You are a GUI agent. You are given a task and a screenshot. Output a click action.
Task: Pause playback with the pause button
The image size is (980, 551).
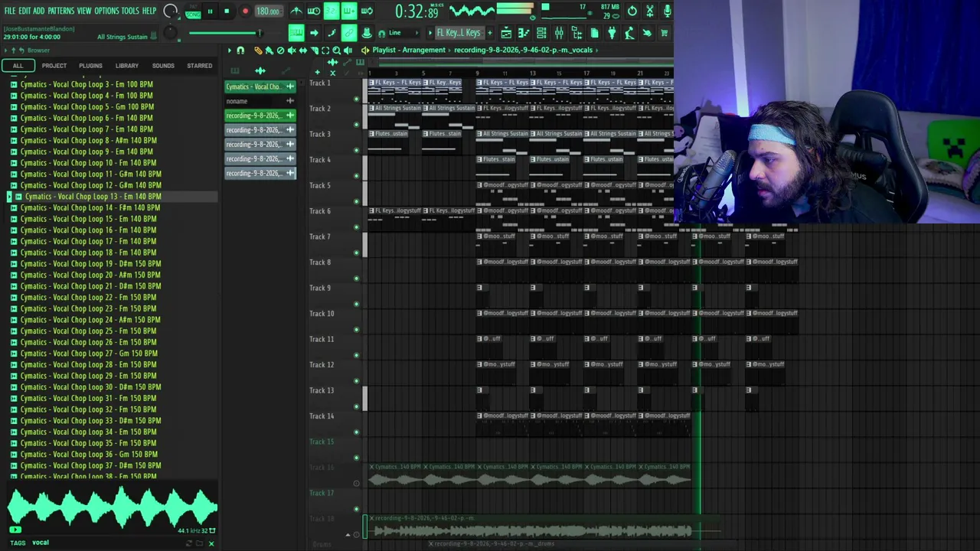pos(210,11)
